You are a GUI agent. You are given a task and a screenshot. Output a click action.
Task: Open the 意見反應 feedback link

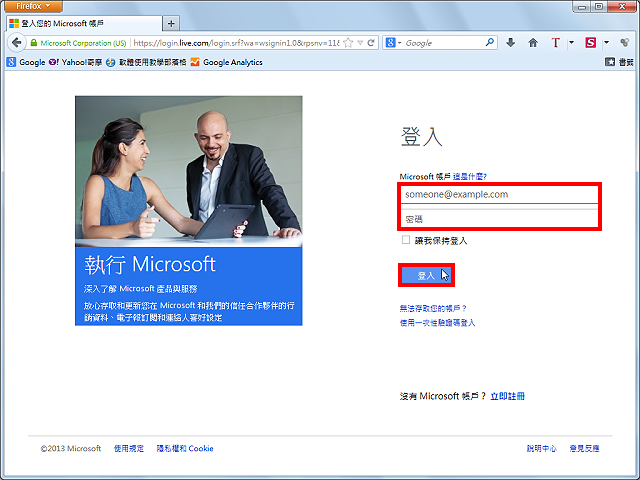(584, 449)
